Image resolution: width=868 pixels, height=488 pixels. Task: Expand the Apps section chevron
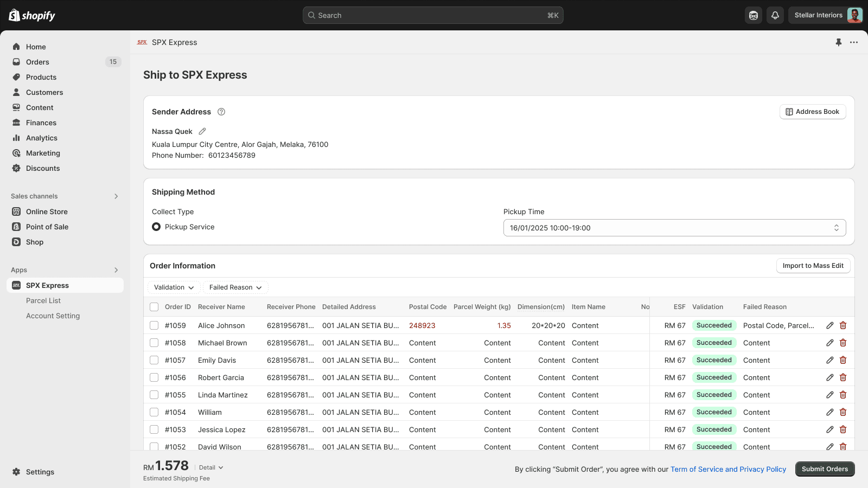tap(116, 270)
